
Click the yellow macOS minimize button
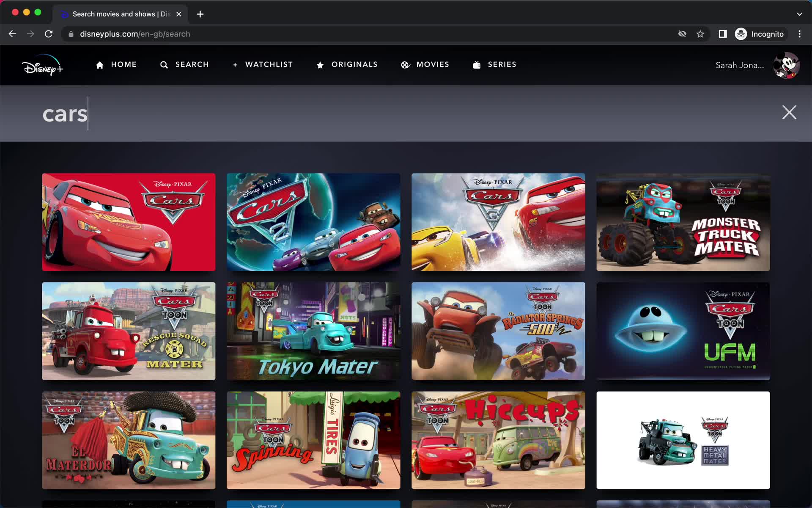click(x=27, y=12)
